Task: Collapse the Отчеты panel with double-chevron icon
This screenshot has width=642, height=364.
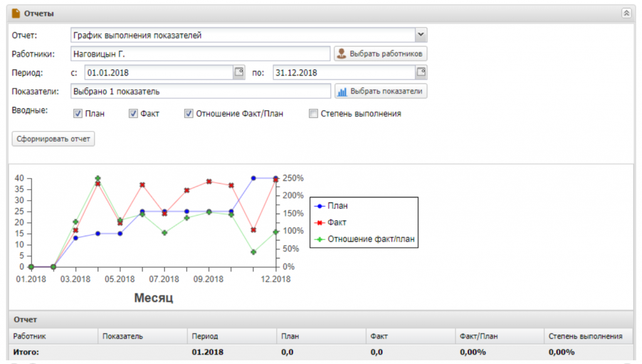Action: tap(626, 13)
